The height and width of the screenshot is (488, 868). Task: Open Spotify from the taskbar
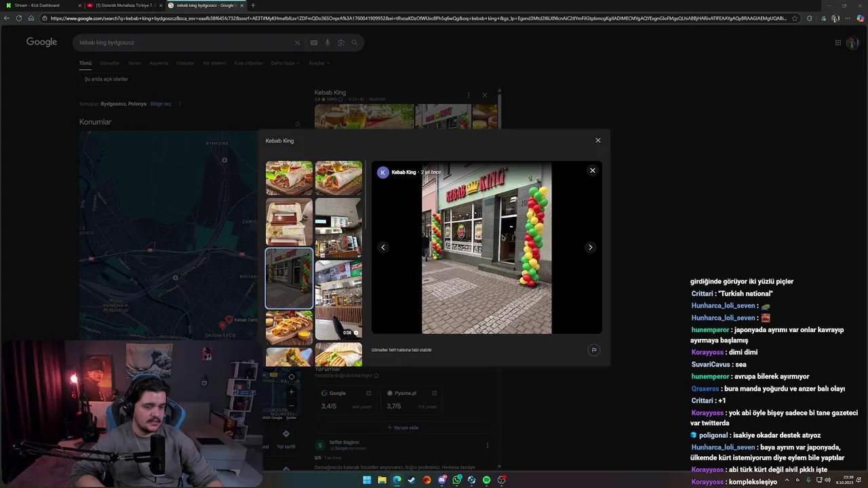486,480
